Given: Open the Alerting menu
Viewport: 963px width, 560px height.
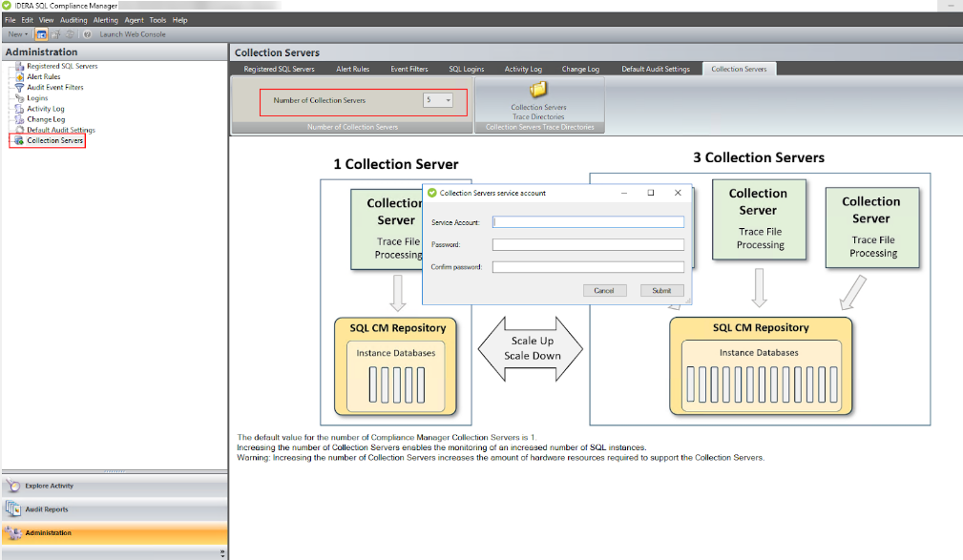Looking at the screenshot, I should click(106, 20).
